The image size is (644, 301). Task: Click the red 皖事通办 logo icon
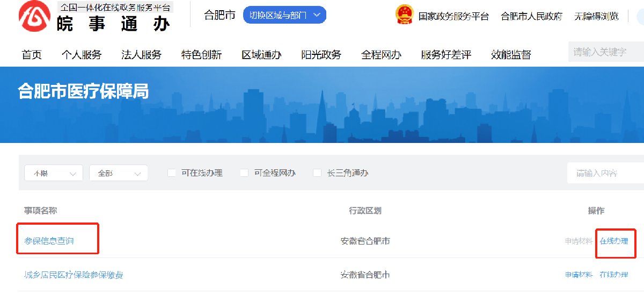point(35,17)
